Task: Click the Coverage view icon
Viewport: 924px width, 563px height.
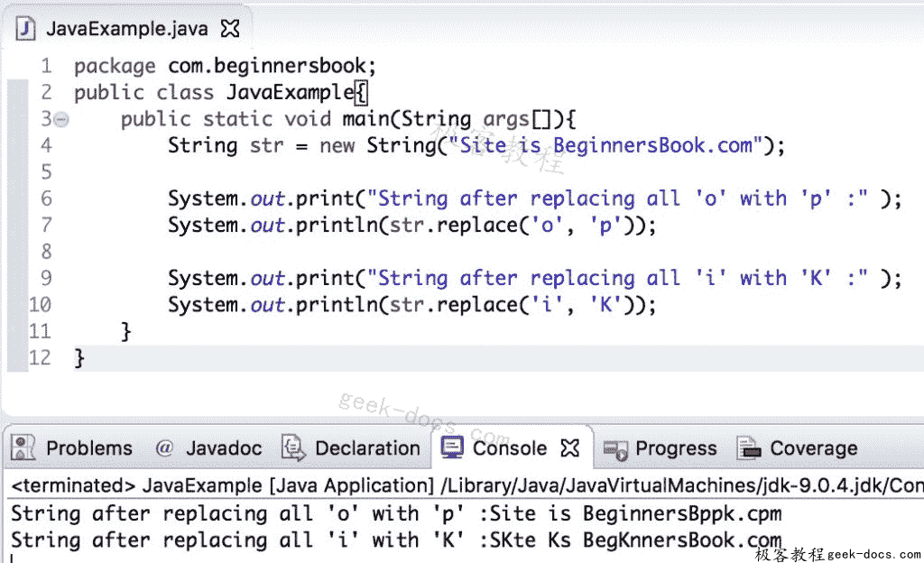Action: tap(749, 448)
